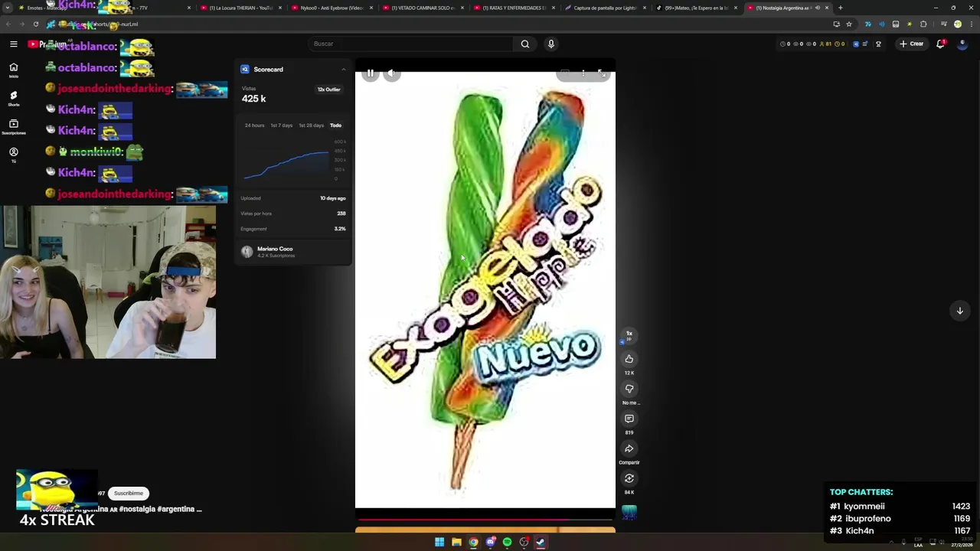Open Shorts in the YouTube sidebar
980x551 pixels.
(13, 98)
